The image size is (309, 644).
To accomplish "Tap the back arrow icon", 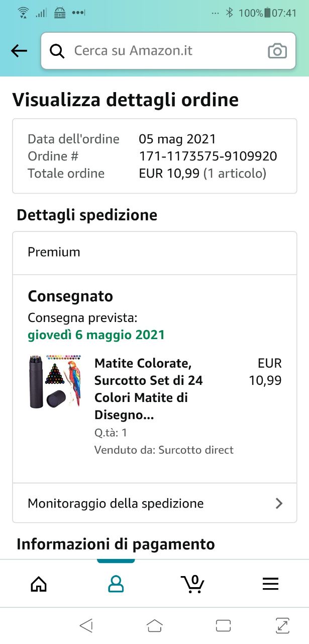I will 19,51.
